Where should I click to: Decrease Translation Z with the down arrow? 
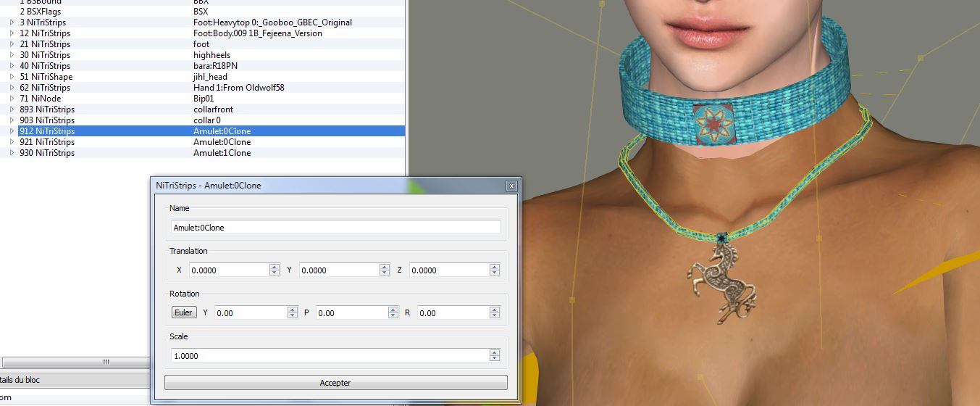(495, 273)
